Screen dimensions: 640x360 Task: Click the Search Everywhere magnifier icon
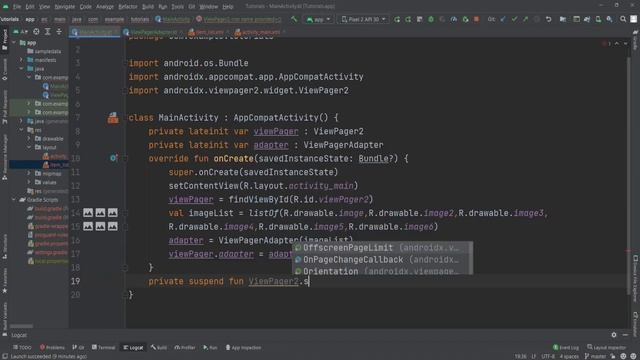pyautogui.click(x=623, y=19)
